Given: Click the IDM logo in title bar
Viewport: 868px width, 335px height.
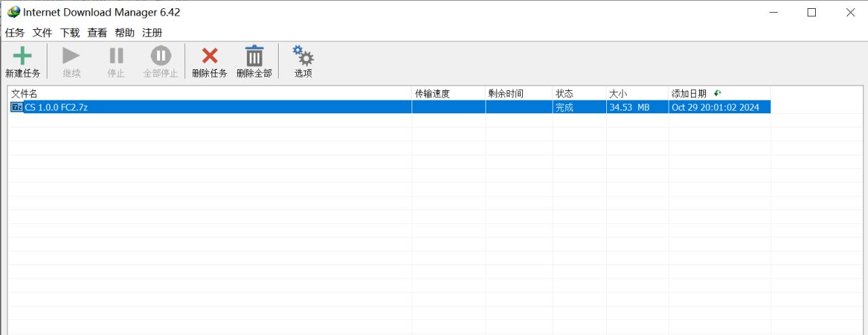Looking at the screenshot, I should 13,12.
